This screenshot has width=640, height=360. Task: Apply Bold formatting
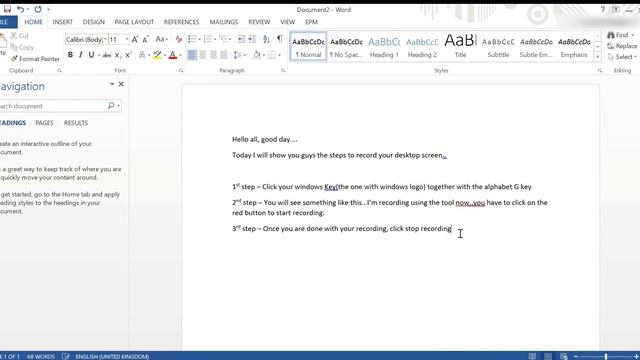click(x=70, y=55)
